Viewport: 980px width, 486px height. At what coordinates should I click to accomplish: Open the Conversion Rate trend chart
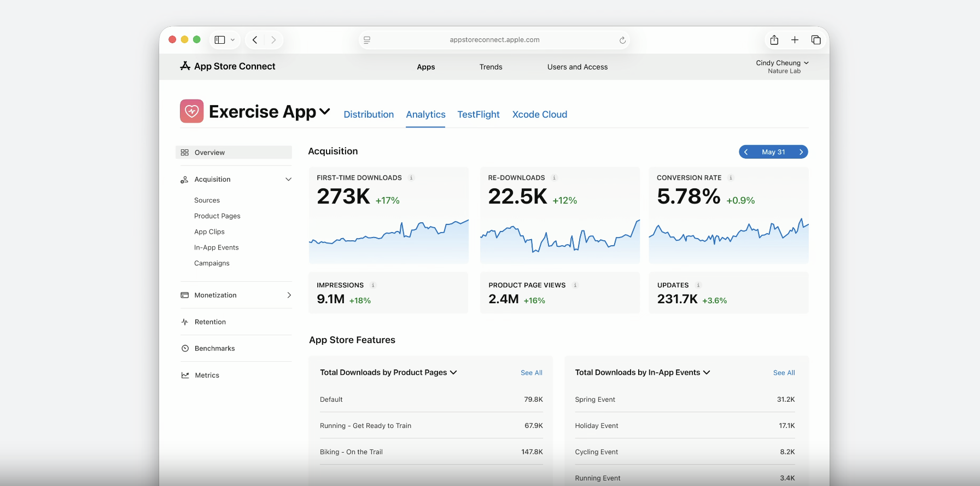[728, 241]
